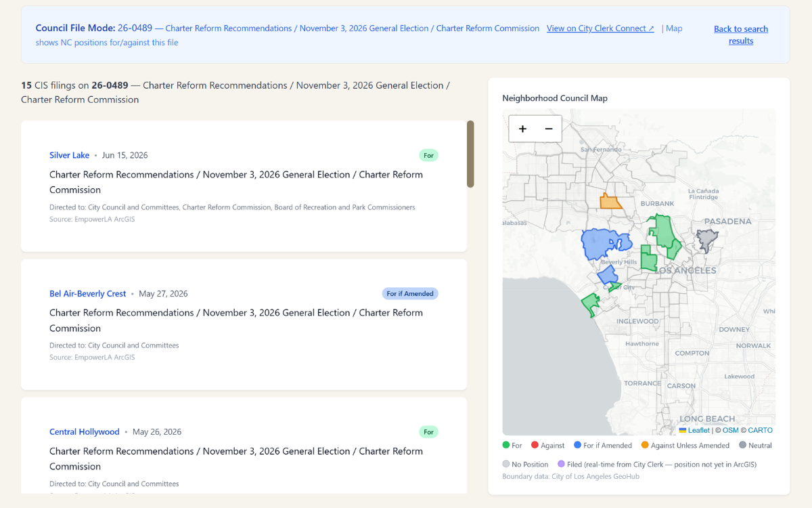This screenshot has width=812, height=508.
Task: Open the Silver Lake council link
Action: click(69, 155)
